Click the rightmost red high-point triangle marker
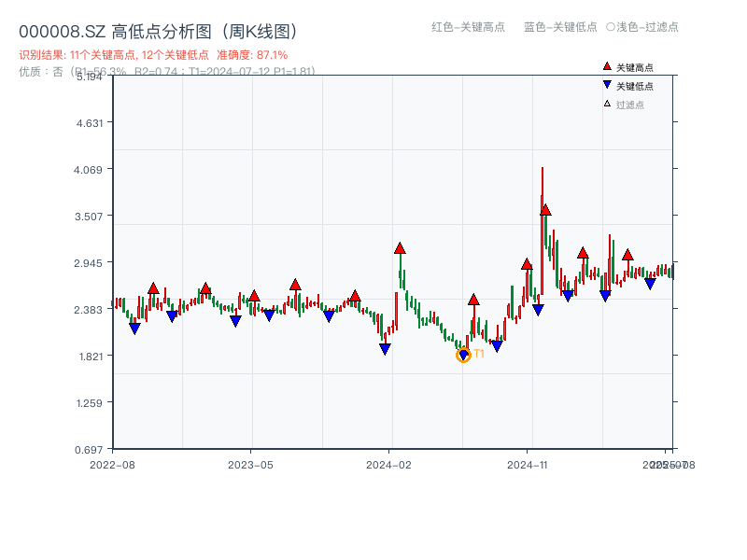747x560 pixels. (x=627, y=255)
